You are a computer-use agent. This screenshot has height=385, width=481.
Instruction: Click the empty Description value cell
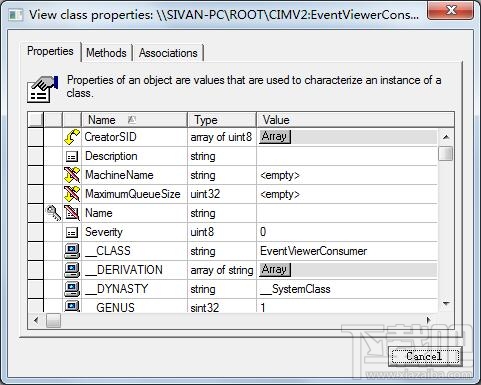click(x=347, y=156)
